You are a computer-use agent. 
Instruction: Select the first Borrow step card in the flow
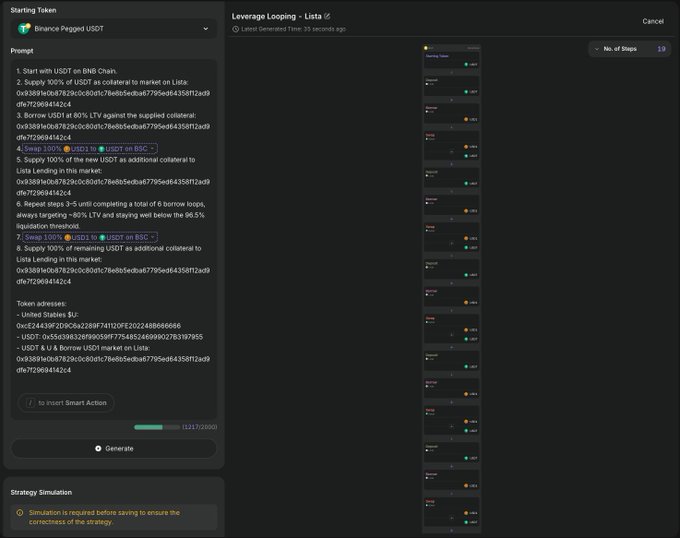(451, 114)
